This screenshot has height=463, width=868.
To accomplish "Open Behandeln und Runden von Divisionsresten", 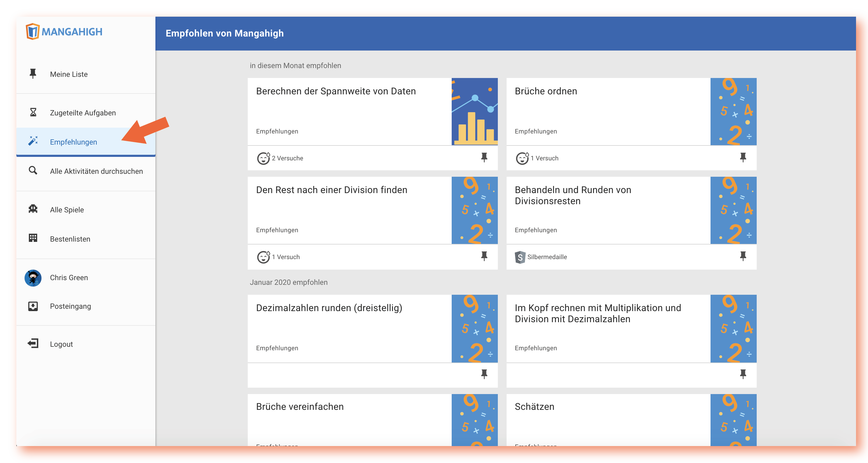I will pyautogui.click(x=573, y=195).
